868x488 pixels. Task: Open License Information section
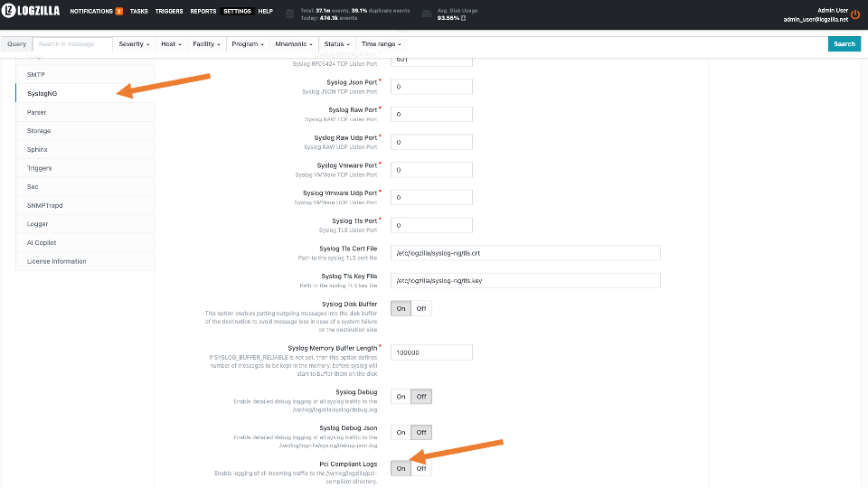[x=85, y=261]
